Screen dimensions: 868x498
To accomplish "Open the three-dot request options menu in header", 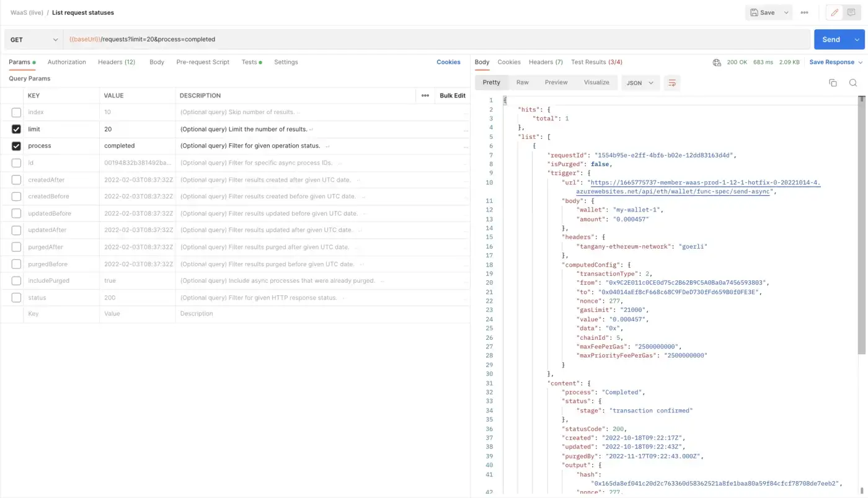I will pos(804,12).
